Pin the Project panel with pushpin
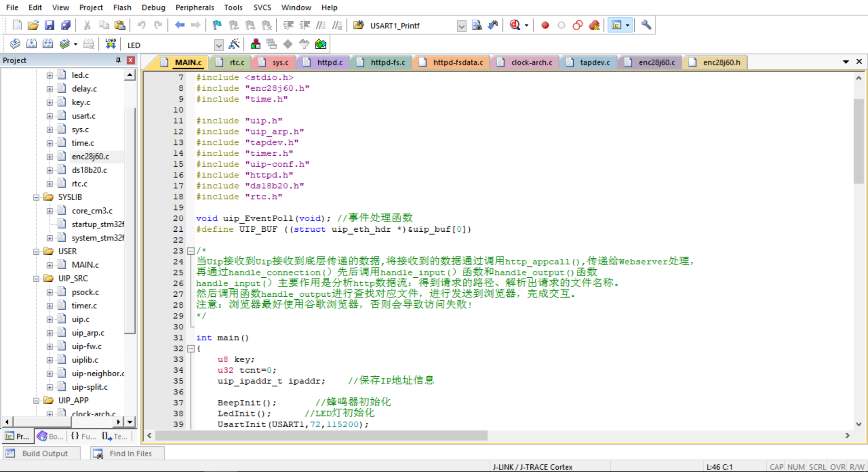The height and width of the screenshot is (472, 868). point(118,60)
